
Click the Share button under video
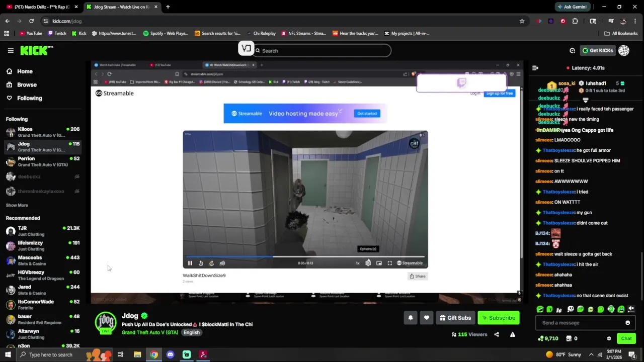coord(418,276)
